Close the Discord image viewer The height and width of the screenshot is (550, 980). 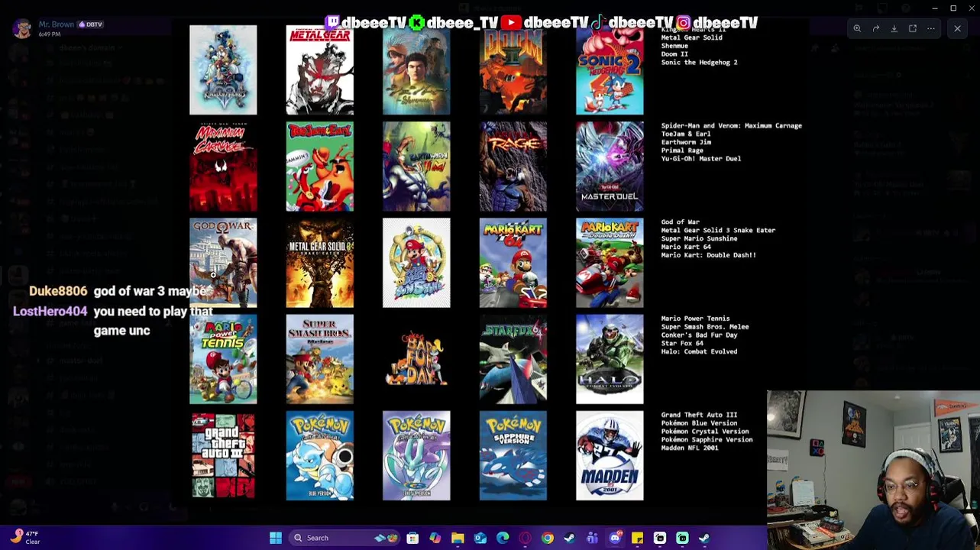click(x=957, y=29)
